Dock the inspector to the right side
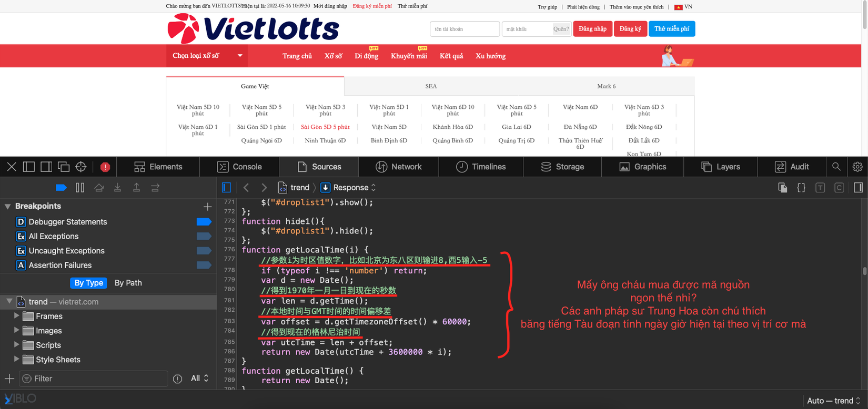The height and width of the screenshot is (409, 868). (46, 167)
